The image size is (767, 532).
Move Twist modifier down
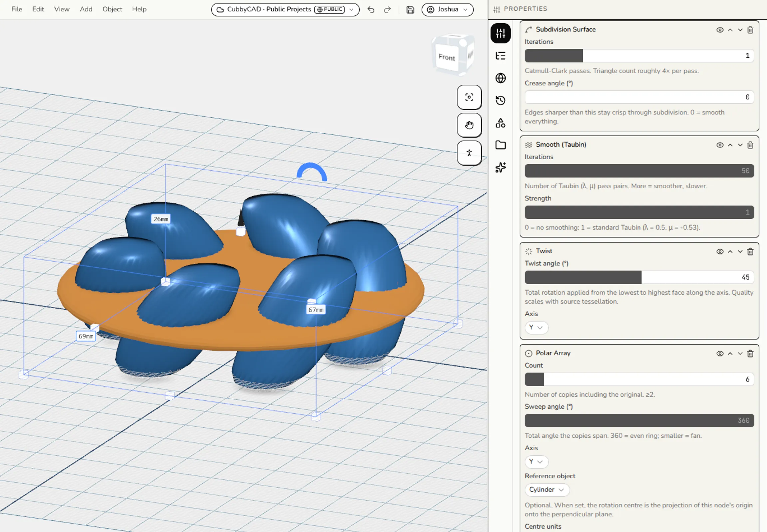740,252
